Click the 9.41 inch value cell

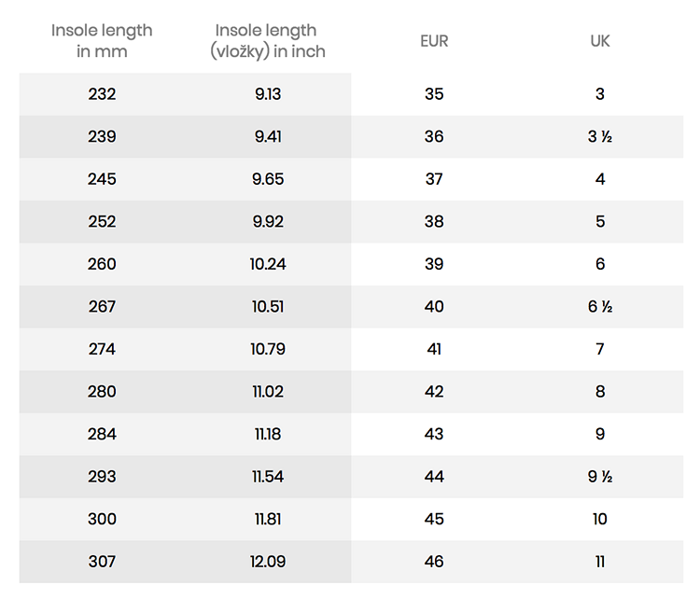click(x=268, y=136)
